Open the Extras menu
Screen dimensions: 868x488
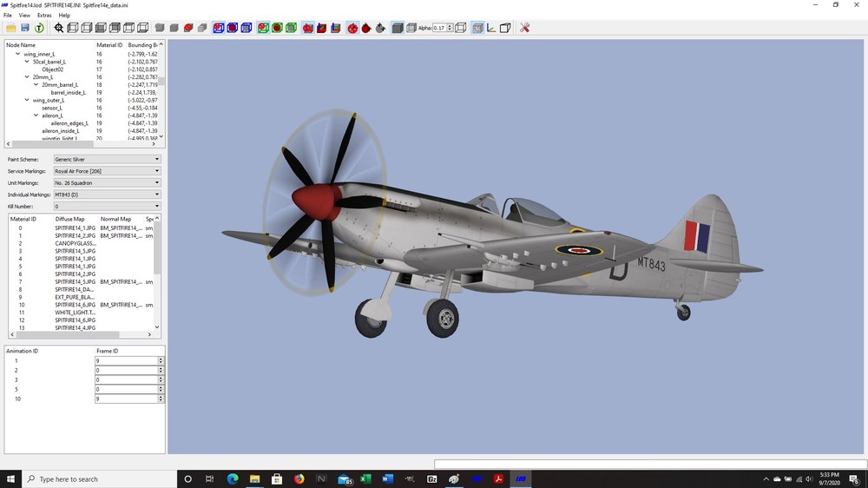44,16
